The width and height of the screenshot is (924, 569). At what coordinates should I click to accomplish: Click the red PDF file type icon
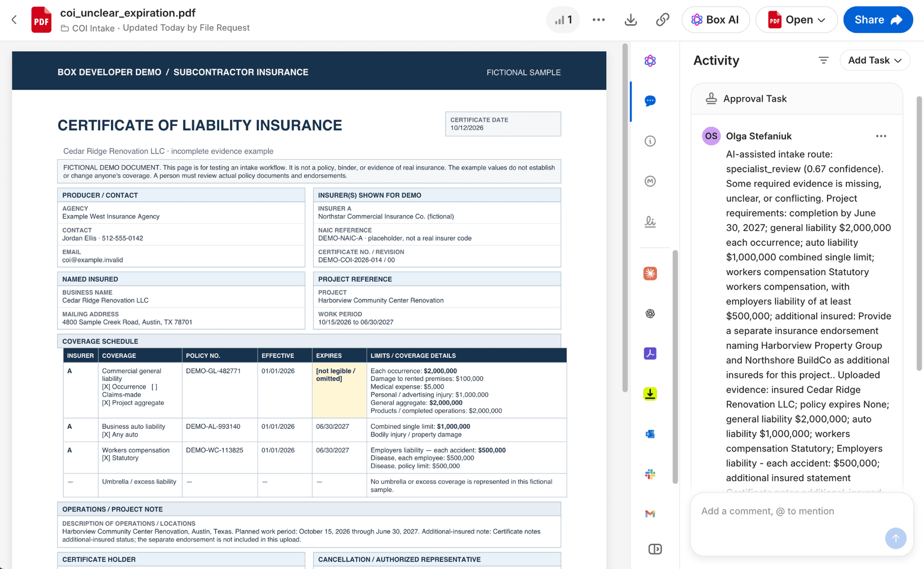click(x=41, y=20)
